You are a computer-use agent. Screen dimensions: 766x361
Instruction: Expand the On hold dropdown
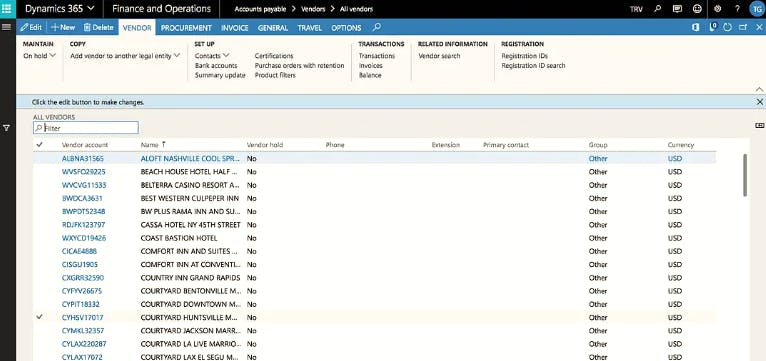40,56
